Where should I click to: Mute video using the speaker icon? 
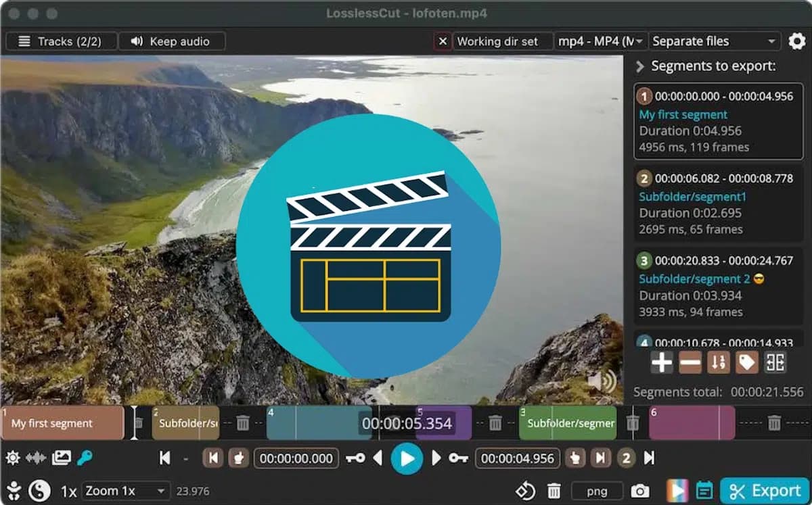[602, 382]
